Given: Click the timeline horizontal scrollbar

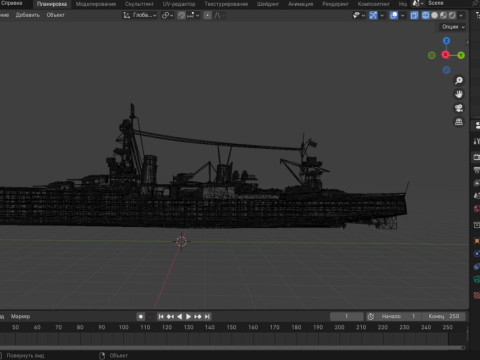Looking at the screenshot, I should click(232, 347).
